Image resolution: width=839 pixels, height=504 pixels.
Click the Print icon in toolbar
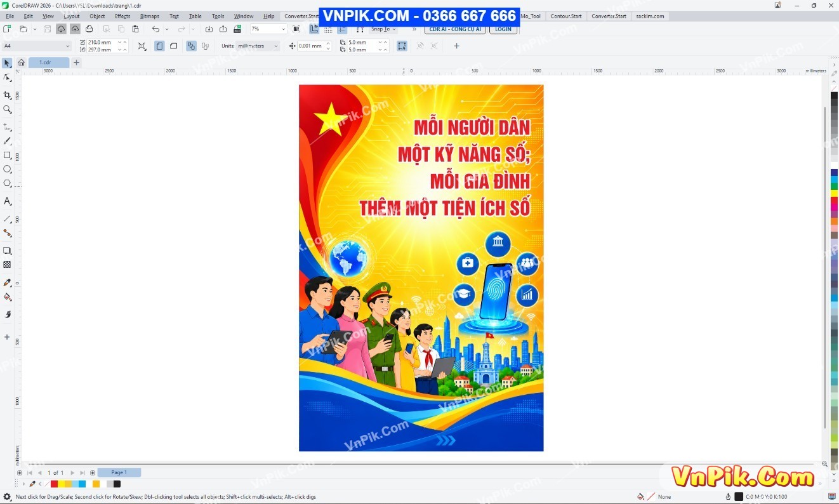point(89,29)
